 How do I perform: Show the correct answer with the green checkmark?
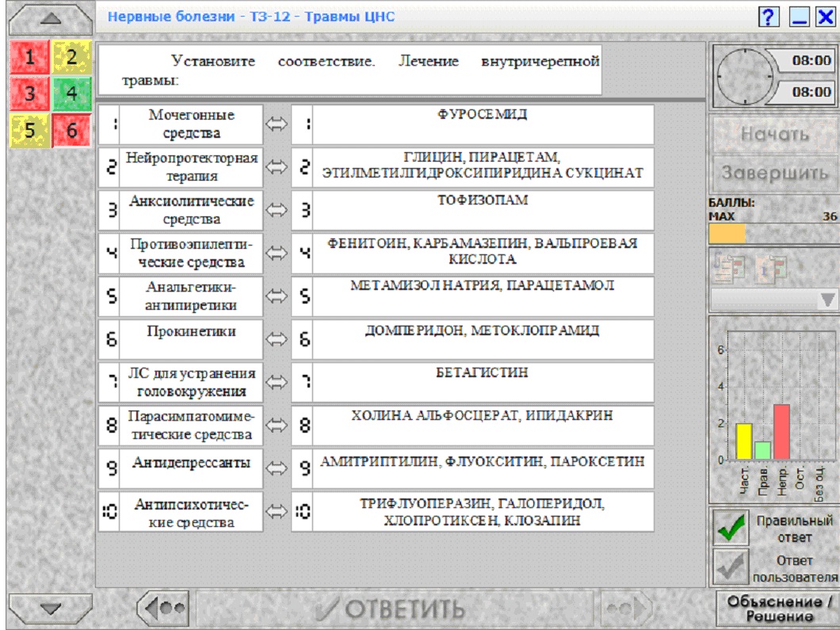click(731, 527)
